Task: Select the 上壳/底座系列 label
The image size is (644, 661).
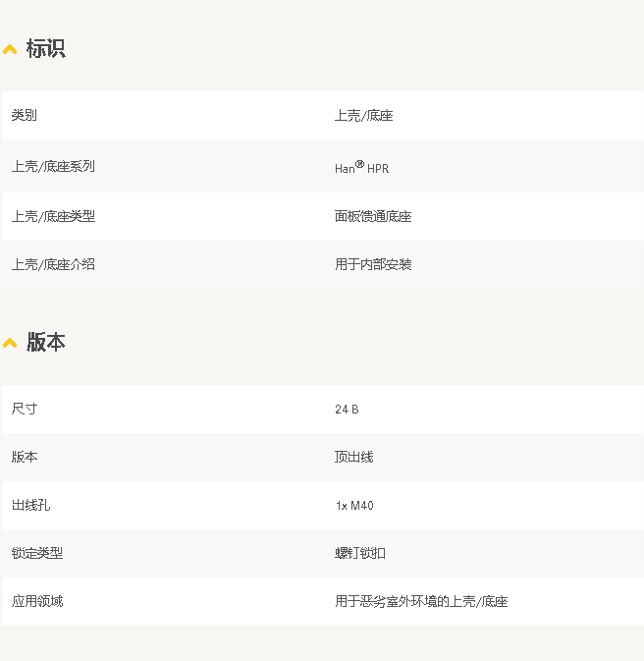Action: 53,167
